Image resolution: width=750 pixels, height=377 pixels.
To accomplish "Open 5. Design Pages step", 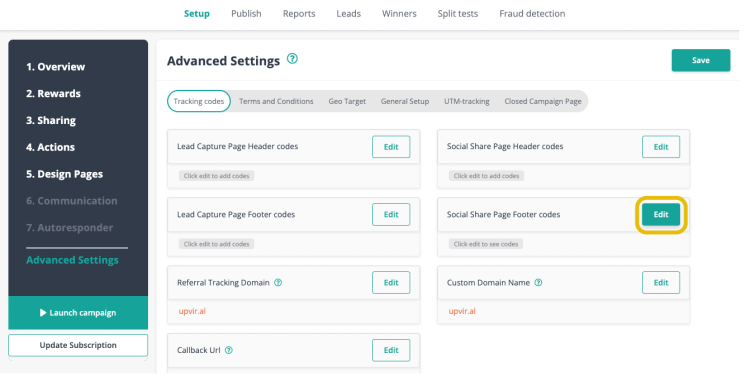I will [x=64, y=174].
